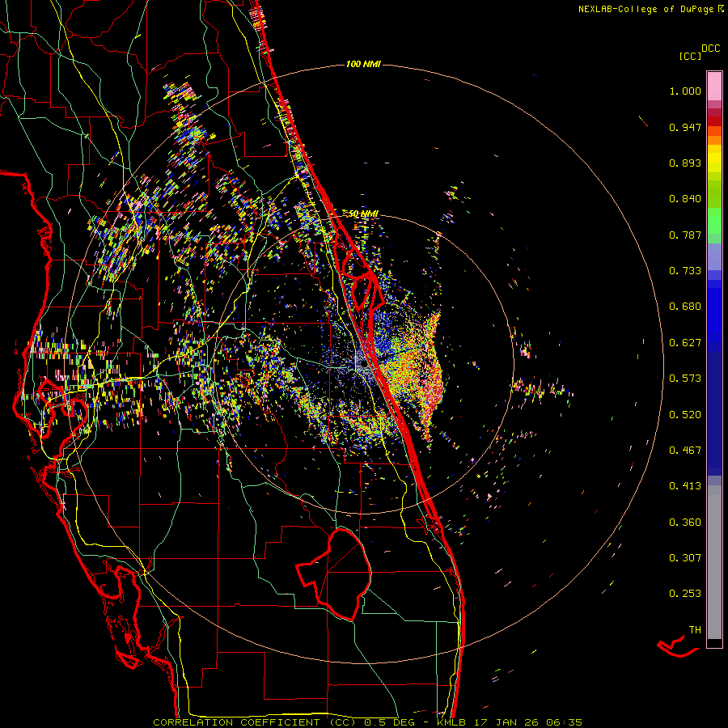The image size is (728, 728).
Task: Click the NEXLAB-College of DuPage title text
Action: tap(645, 9)
